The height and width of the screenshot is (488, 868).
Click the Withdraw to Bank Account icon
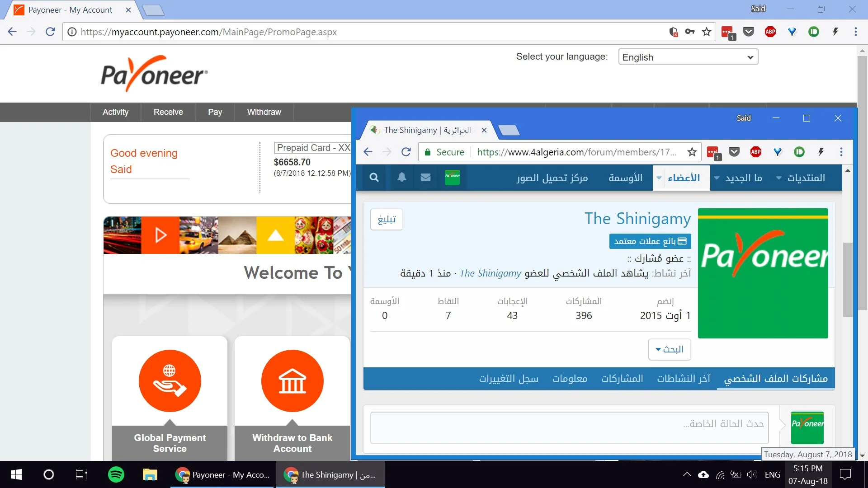tap(292, 381)
